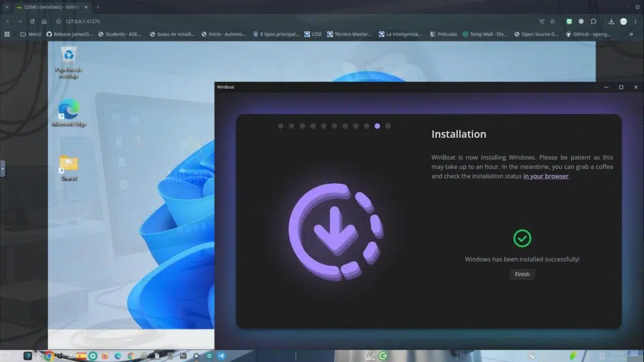Image resolution: width=644 pixels, height=362 pixels.
Task: Close the QEMU noVNC tab
Action: (x=86, y=7)
